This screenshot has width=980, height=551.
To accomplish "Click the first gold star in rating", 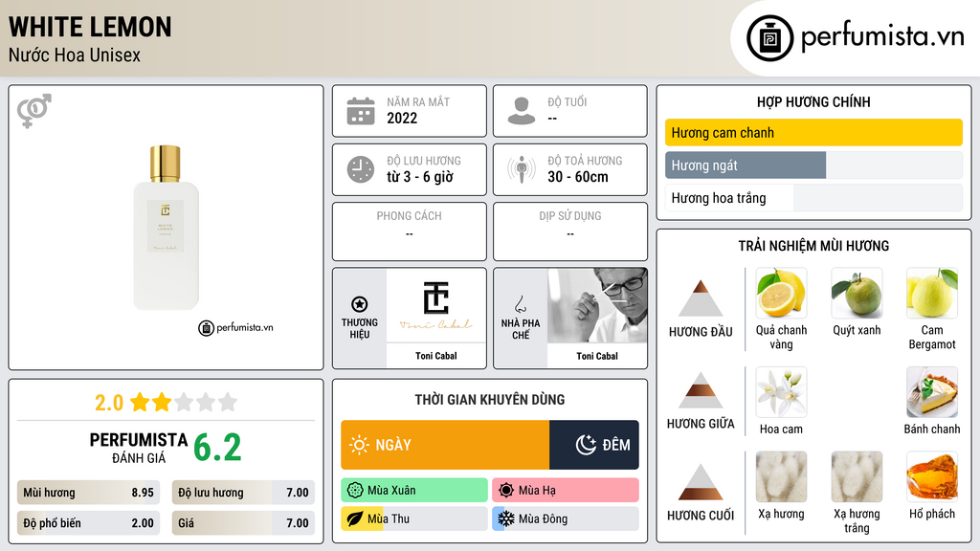I will [x=140, y=402].
